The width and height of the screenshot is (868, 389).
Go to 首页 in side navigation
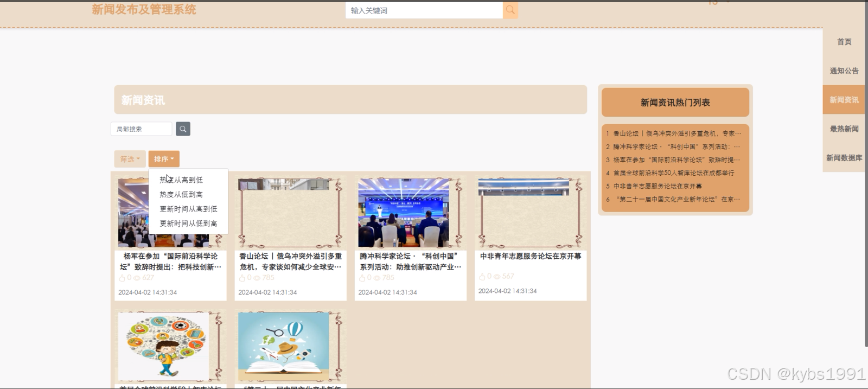click(844, 42)
